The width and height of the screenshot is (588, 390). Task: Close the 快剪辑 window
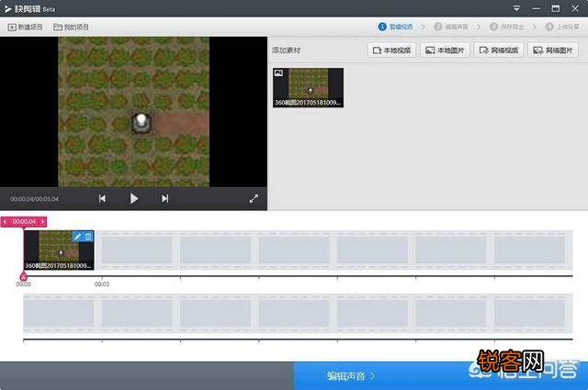(575, 8)
